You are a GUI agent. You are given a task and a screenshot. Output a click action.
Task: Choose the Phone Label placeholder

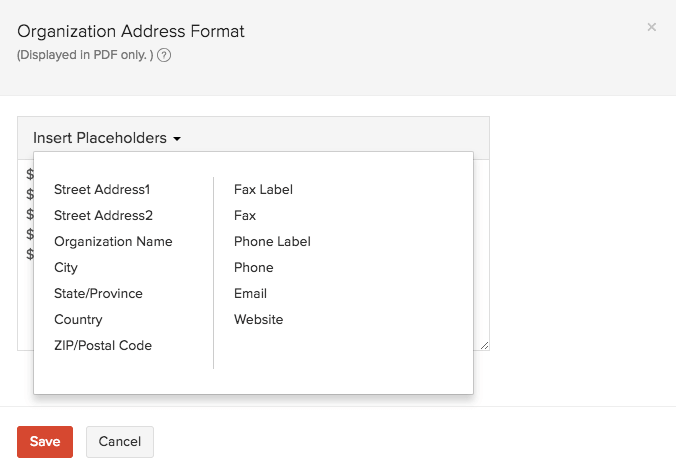272,241
